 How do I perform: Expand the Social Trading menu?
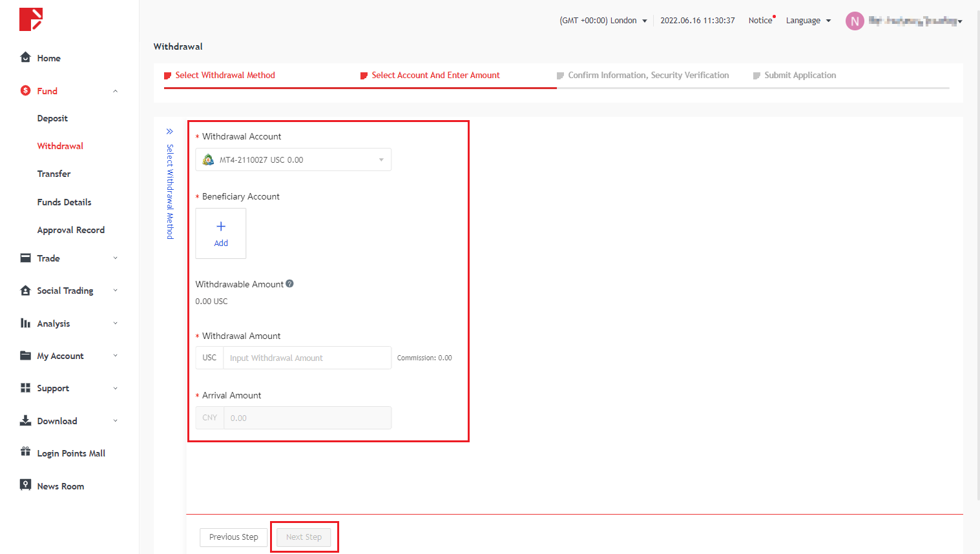pyautogui.click(x=115, y=291)
